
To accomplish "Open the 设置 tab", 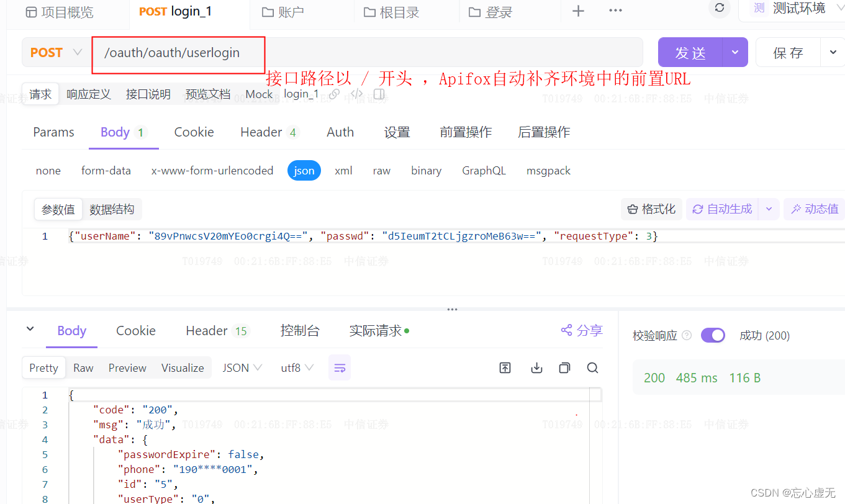I will [397, 132].
